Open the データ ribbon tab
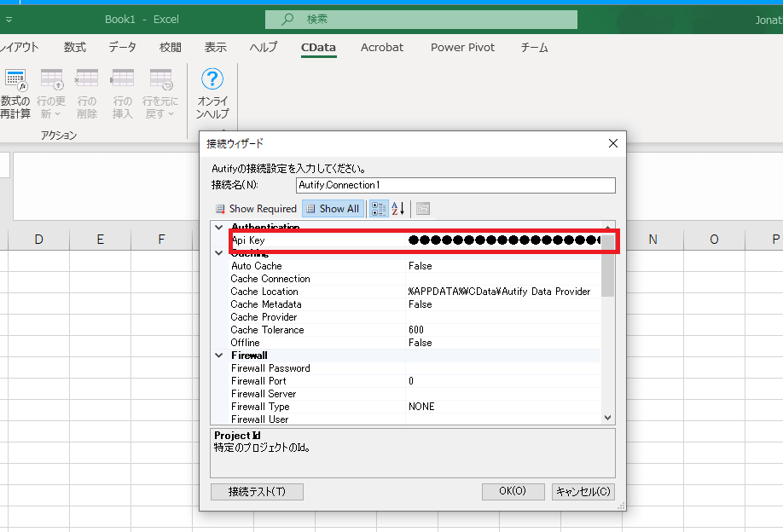783x532 pixels. [122, 48]
